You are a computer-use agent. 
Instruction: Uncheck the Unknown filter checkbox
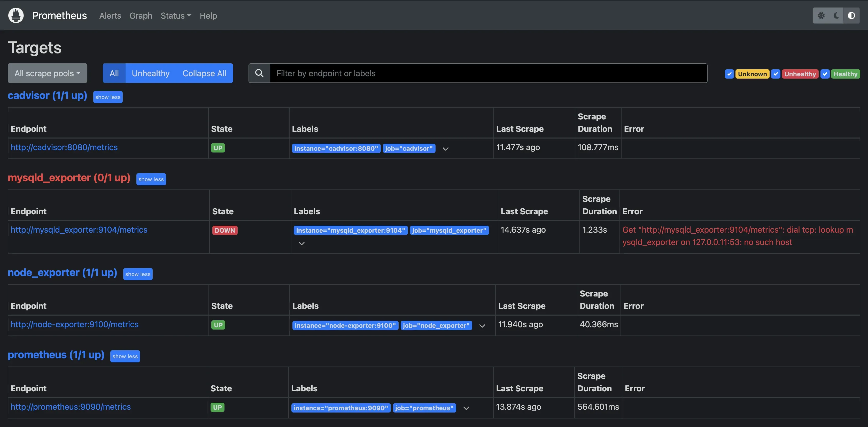(729, 74)
